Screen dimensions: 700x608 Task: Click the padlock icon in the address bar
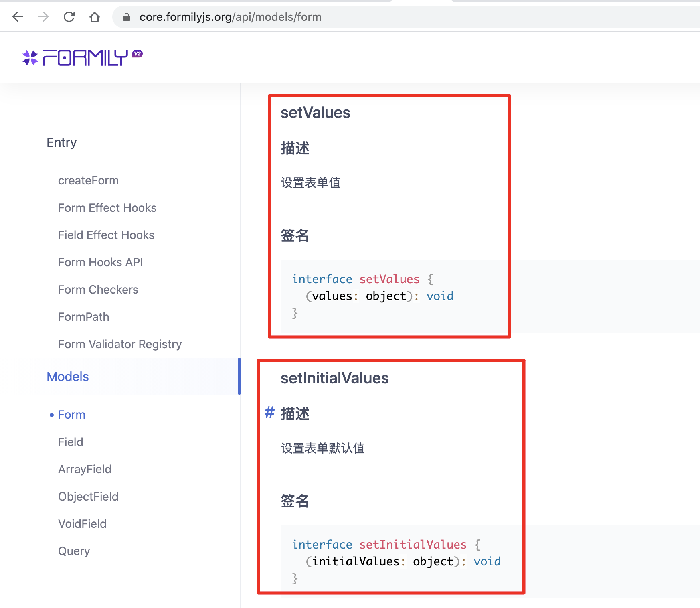126,17
